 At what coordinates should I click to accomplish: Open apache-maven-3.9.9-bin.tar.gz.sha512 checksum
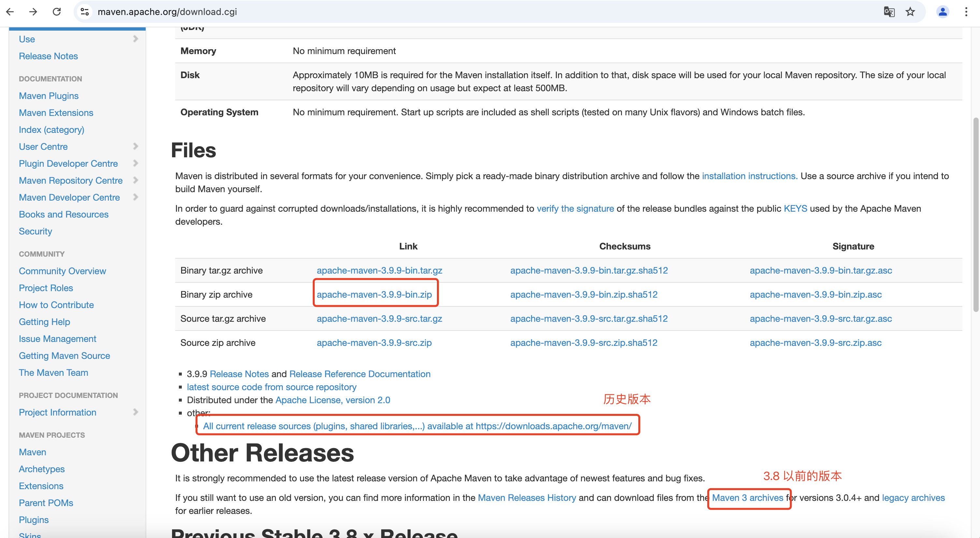click(x=589, y=270)
